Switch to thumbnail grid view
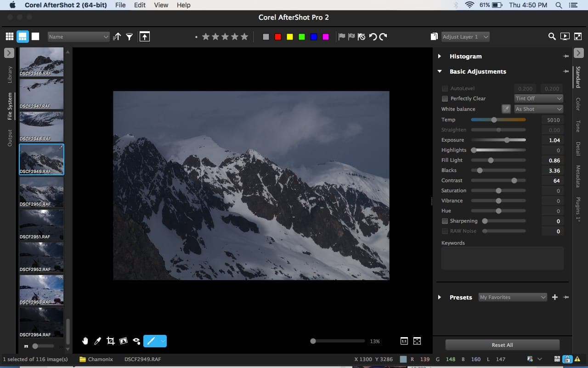The width and height of the screenshot is (588, 368). click(x=9, y=37)
